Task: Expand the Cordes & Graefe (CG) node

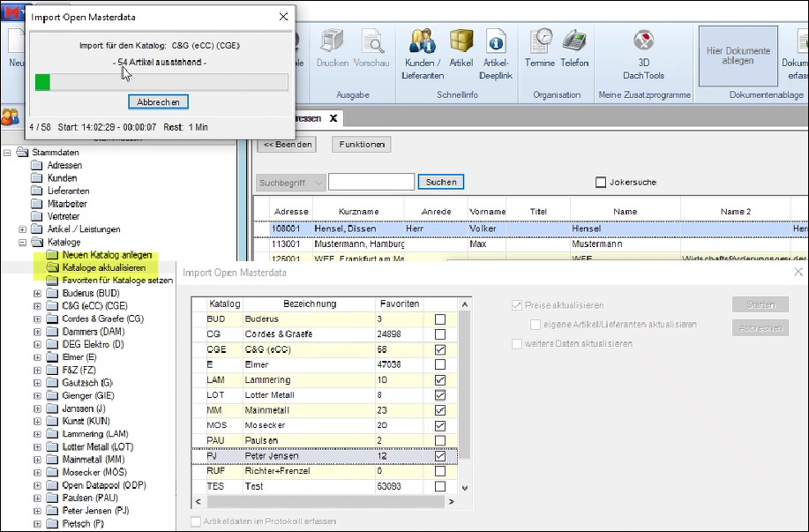Action: 37,318
